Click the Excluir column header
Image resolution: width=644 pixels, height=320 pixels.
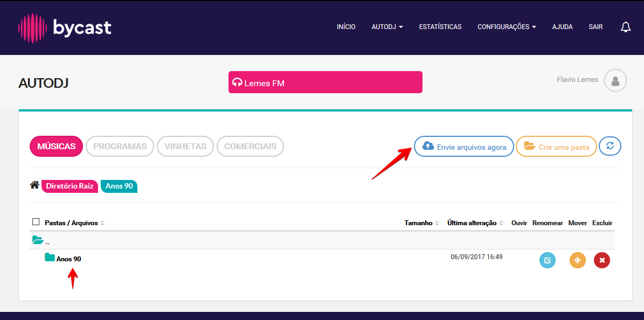click(602, 223)
